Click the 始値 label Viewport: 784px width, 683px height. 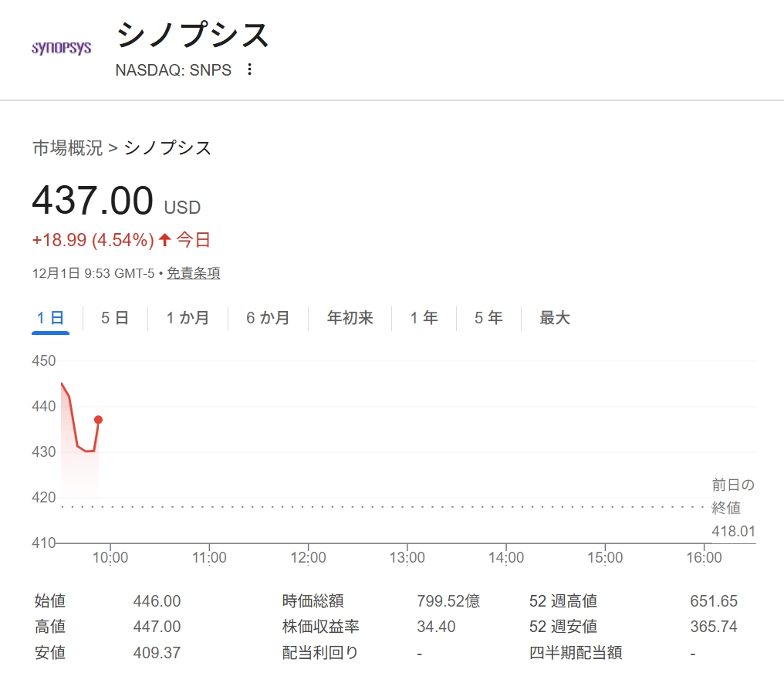(x=50, y=601)
